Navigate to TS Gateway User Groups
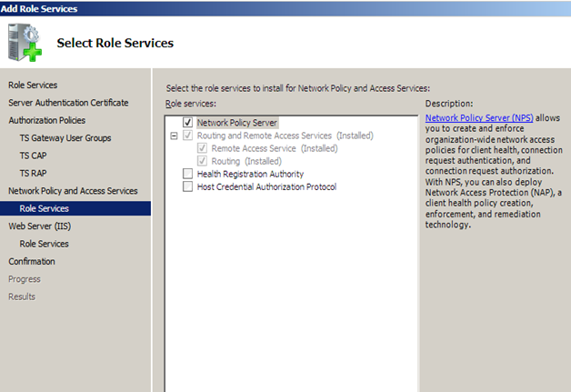 coord(65,137)
